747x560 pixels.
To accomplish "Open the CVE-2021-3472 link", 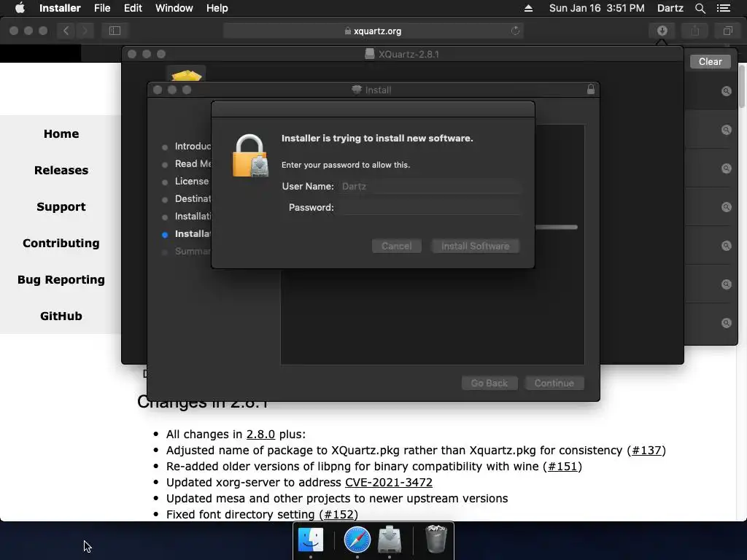I will [389, 483].
